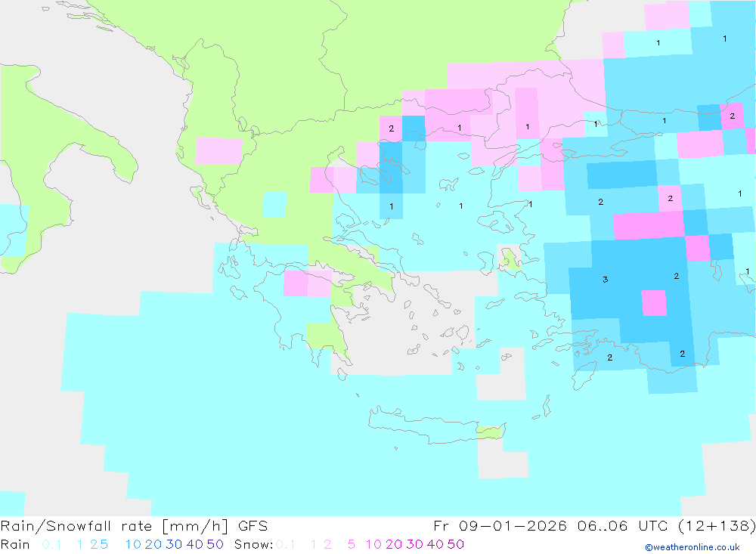Image resolution: width=756 pixels, height=554 pixels.
Task: Select the Snow 20 legend value
Action: coord(394,544)
